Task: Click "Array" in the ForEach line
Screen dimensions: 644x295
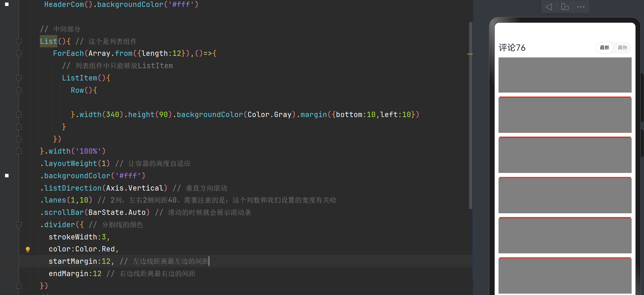Action: [99, 54]
